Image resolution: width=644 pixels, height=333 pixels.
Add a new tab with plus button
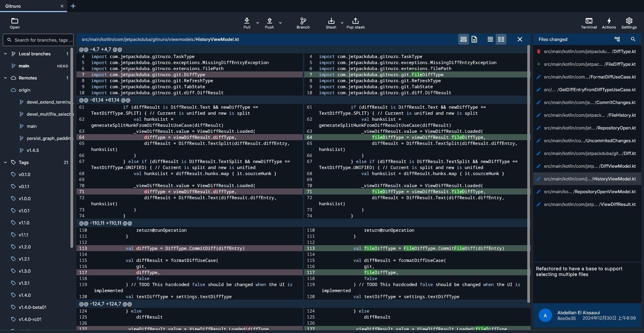click(73, 6)
